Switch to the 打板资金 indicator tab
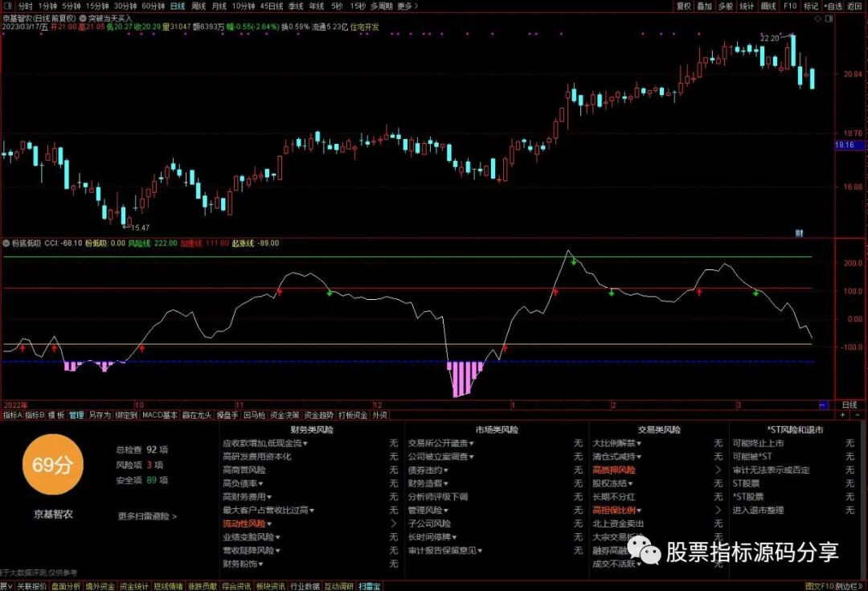The height and width of the screenshot is (591, 868). click(x=353, y=415)
